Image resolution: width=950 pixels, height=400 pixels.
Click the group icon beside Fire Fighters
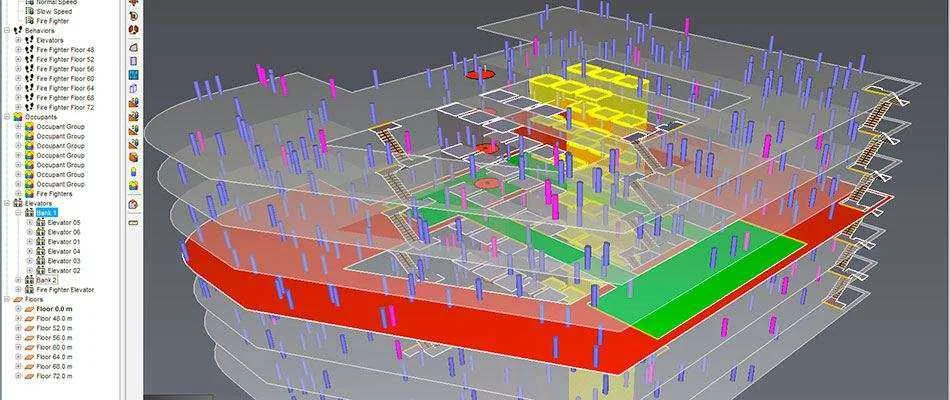(x=29, y=194)
